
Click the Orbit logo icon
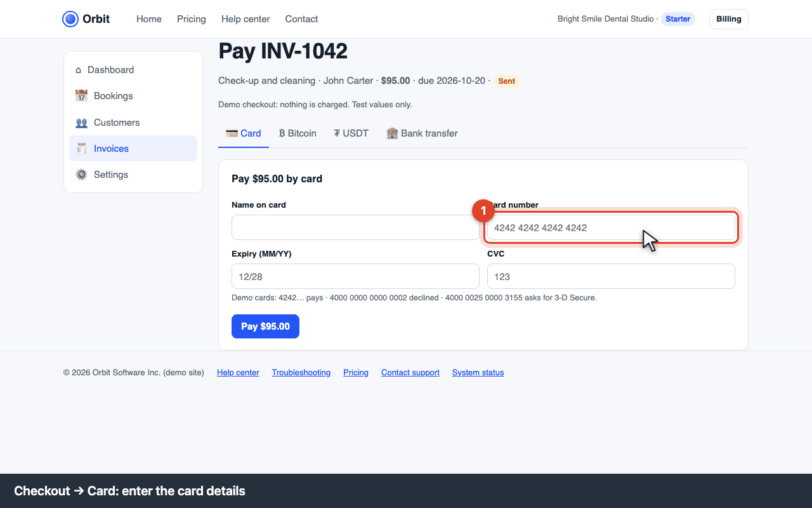[x=70, y=19]
